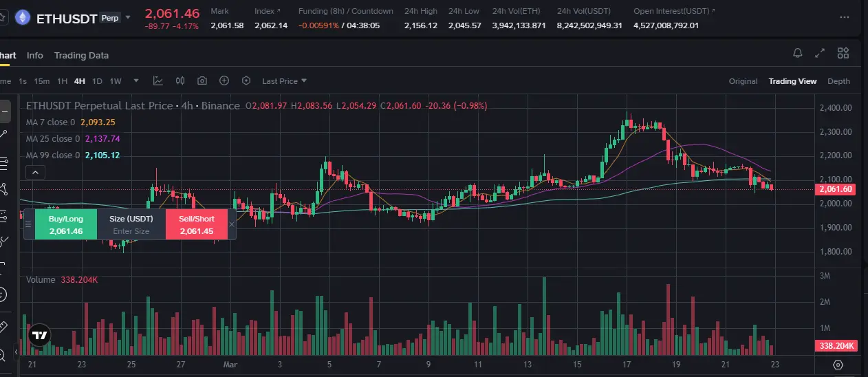This screenshot has width=868, height=377.
Task: Open the multi-chart layout grid icon
Action: [843, 53]
